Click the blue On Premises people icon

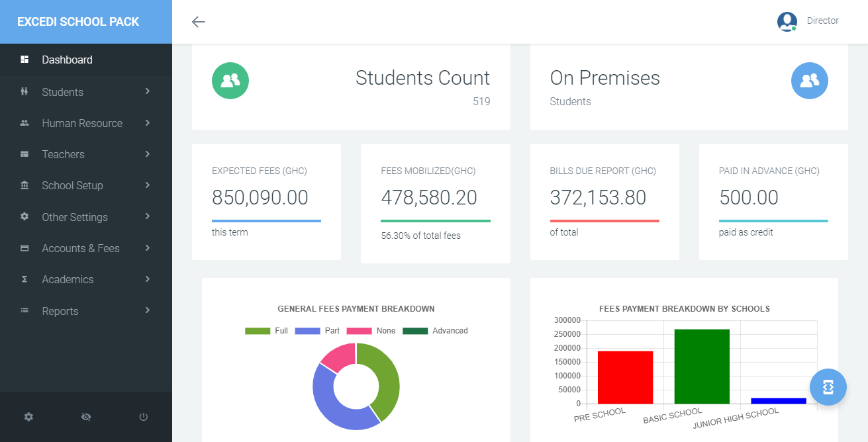tap(810, 80)
